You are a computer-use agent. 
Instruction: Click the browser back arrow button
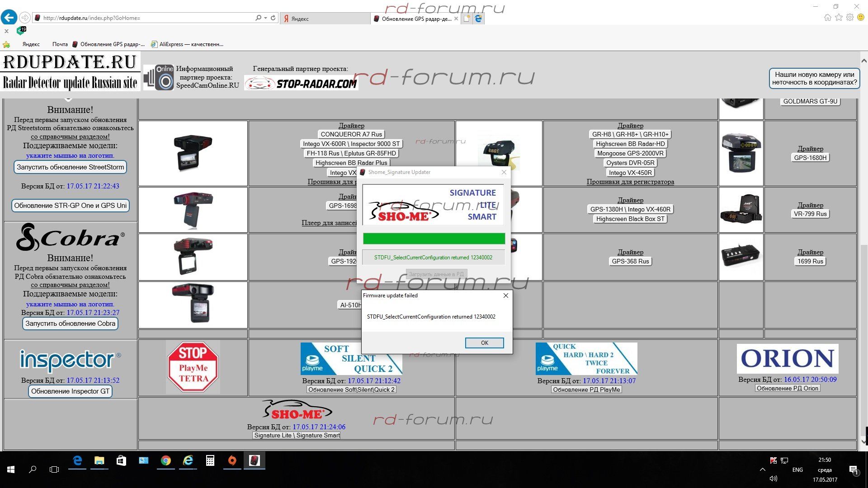[9, 18]
